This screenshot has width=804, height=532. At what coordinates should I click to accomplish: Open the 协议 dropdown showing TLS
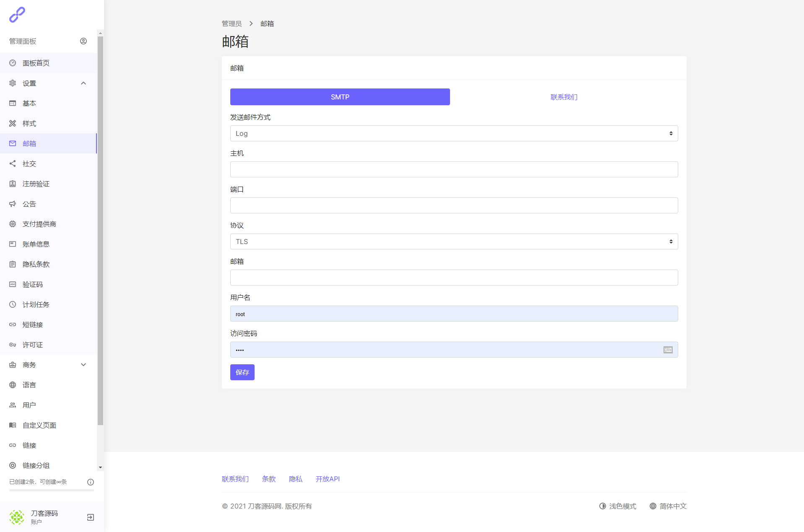tap(454, 241)
